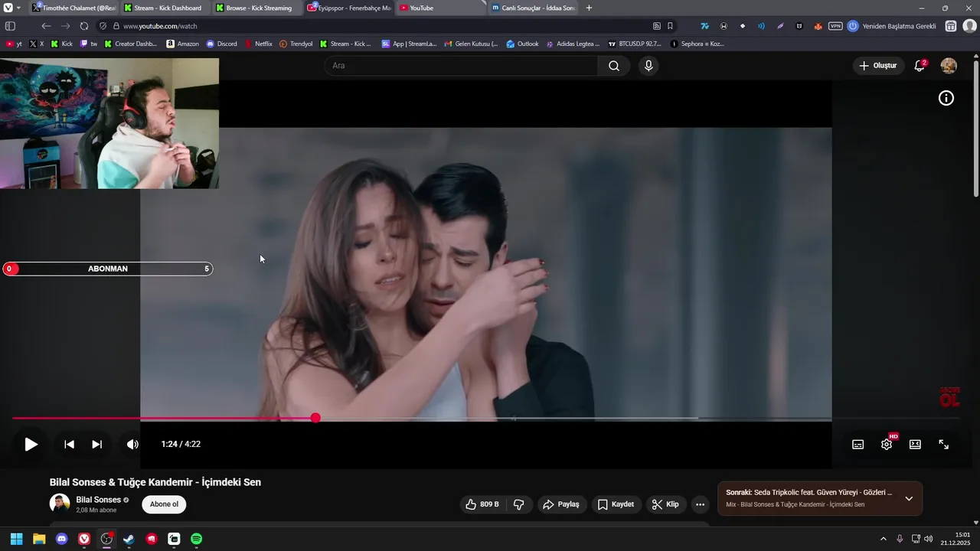Skip to the previous video
This screenshot has width=980, height=551.
click(x=69, y=445)
